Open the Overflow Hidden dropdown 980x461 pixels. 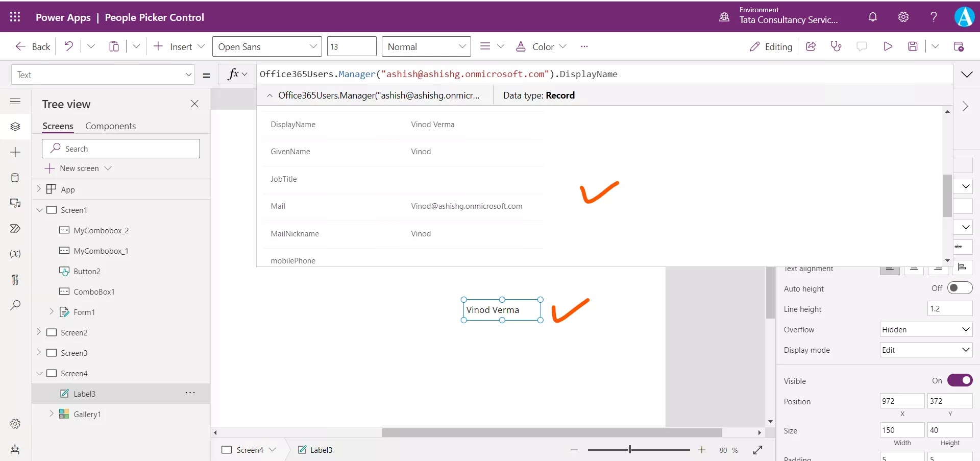click(926, 329)
